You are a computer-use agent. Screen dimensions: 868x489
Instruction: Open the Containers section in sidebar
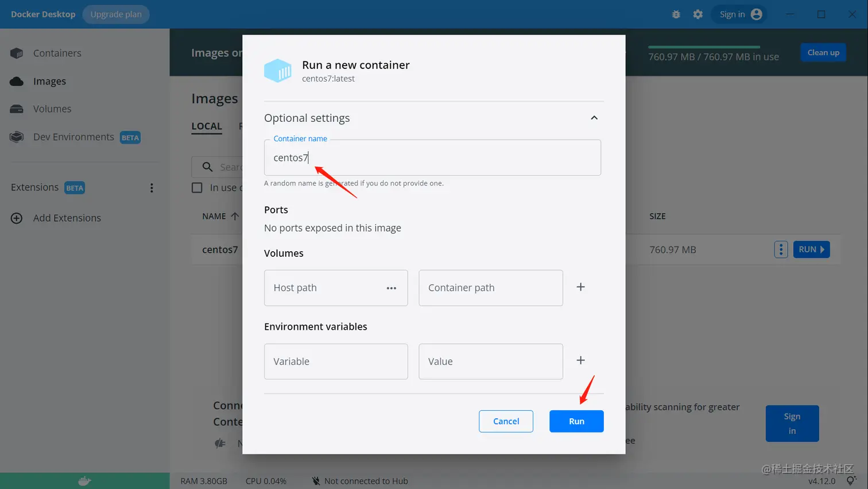(57, 53)
